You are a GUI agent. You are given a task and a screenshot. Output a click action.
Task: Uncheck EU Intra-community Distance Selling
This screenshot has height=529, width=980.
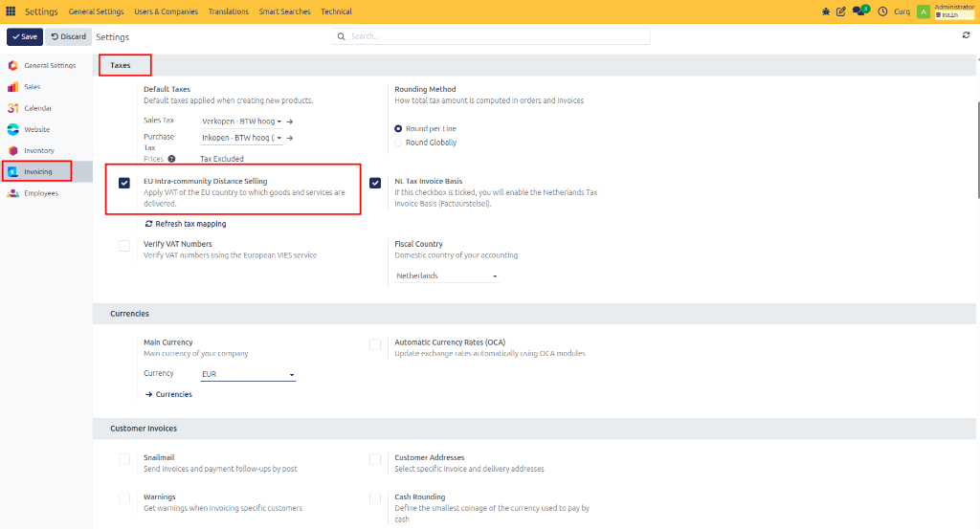(124, 183)
